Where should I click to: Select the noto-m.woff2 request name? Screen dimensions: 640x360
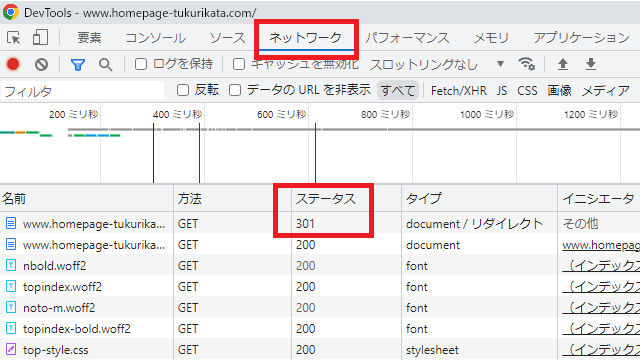(x=59, y=308)
